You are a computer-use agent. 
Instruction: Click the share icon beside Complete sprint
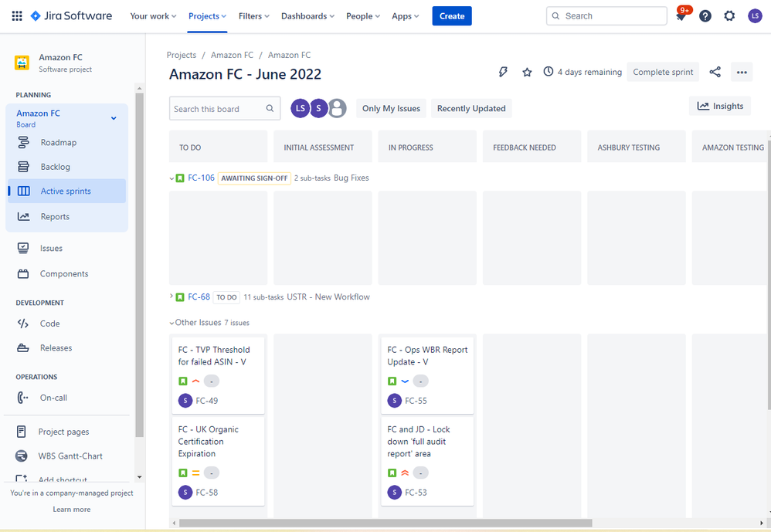[715, 73]
